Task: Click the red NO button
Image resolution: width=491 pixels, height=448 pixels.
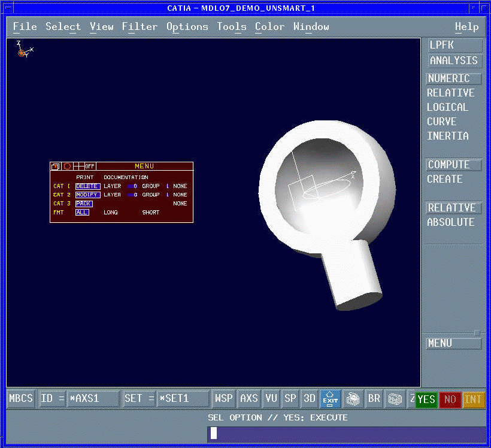Action: point(450,399)
